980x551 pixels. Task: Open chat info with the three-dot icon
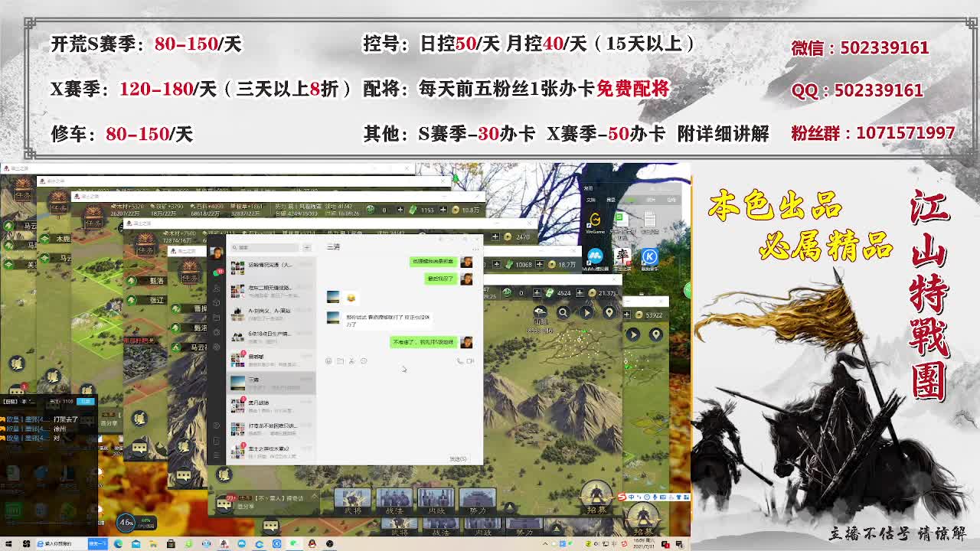tap(475, 248)
